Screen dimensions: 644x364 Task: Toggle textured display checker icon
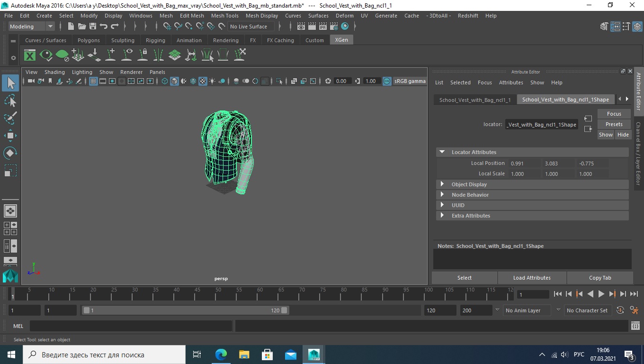203,81
